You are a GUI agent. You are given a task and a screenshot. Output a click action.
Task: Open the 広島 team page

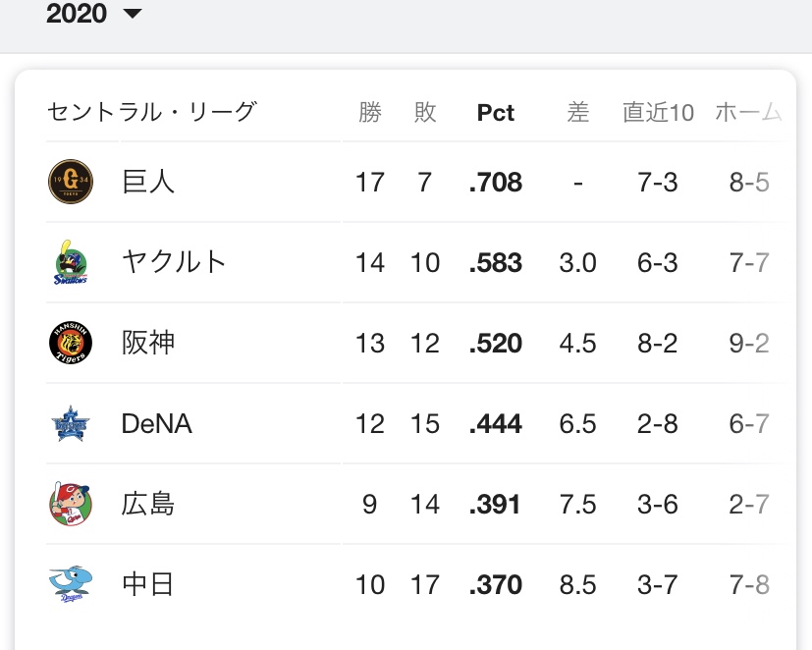click(148, 504)
